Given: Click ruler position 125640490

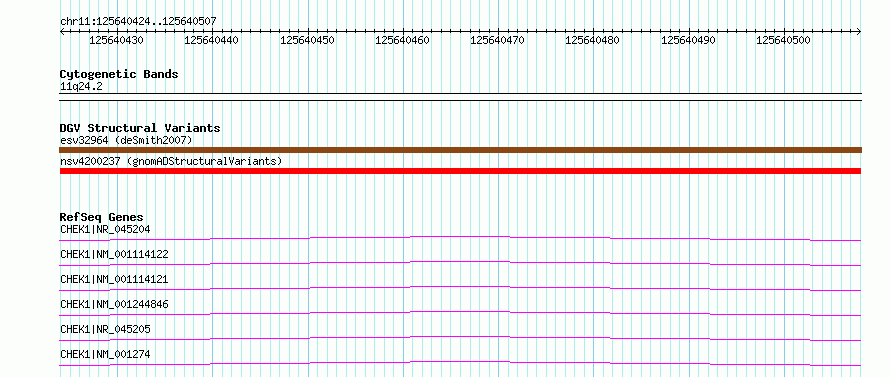Looking at the screenshot, I should pos(689,40).
